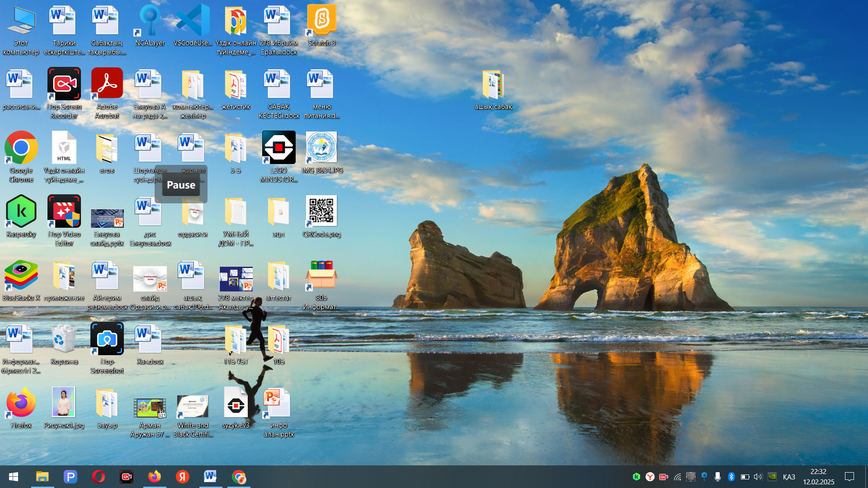The height and width of the screenshot is (488, 868).
Task: Click the iTop Screen Recorder shortcut
Action: [x=64, y=84]
